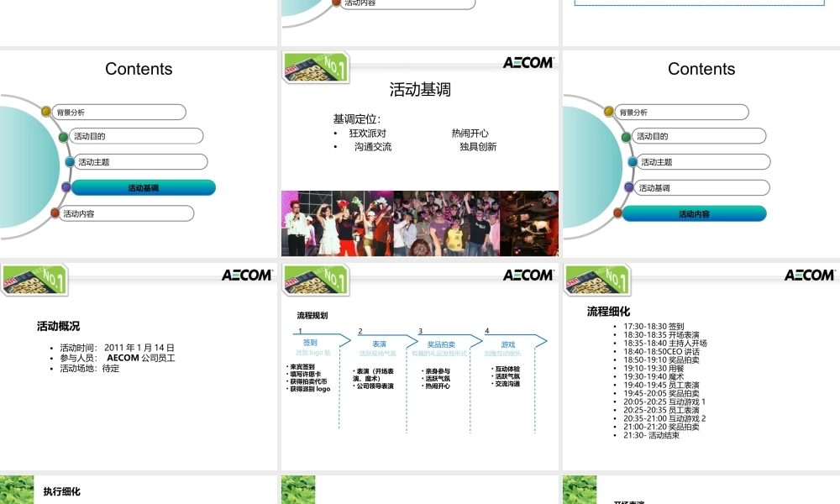Click the 活动场地 待定 line
This screenshot has width=840, height=504.
[90, 369]
